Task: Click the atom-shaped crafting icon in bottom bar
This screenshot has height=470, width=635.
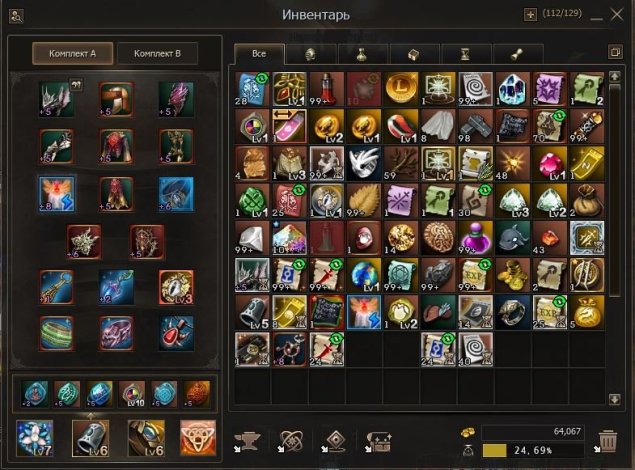Action: (291, 441)
